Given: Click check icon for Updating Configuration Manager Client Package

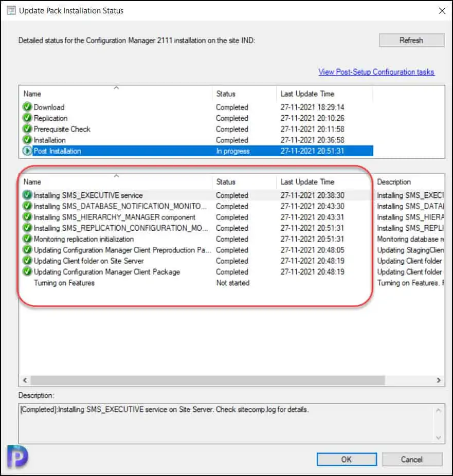Looking at the screenshot, I should pos(27,271).
